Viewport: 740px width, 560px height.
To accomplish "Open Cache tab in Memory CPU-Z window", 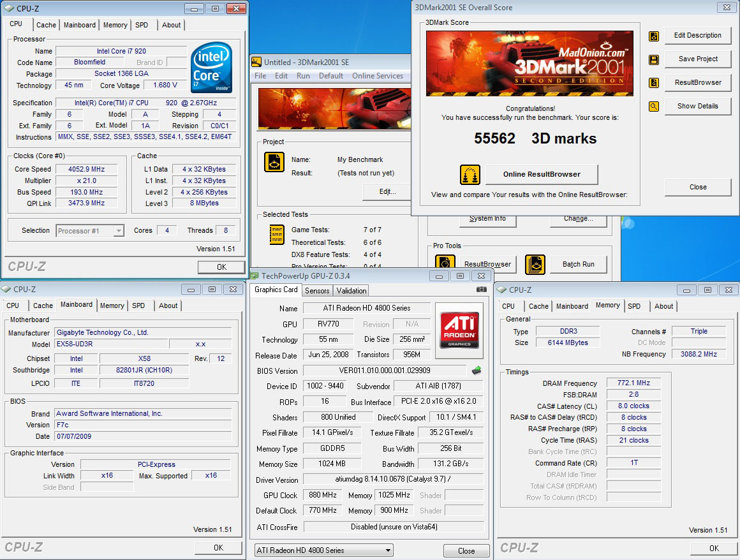I will pyautogui.click(x=538, y=306).
